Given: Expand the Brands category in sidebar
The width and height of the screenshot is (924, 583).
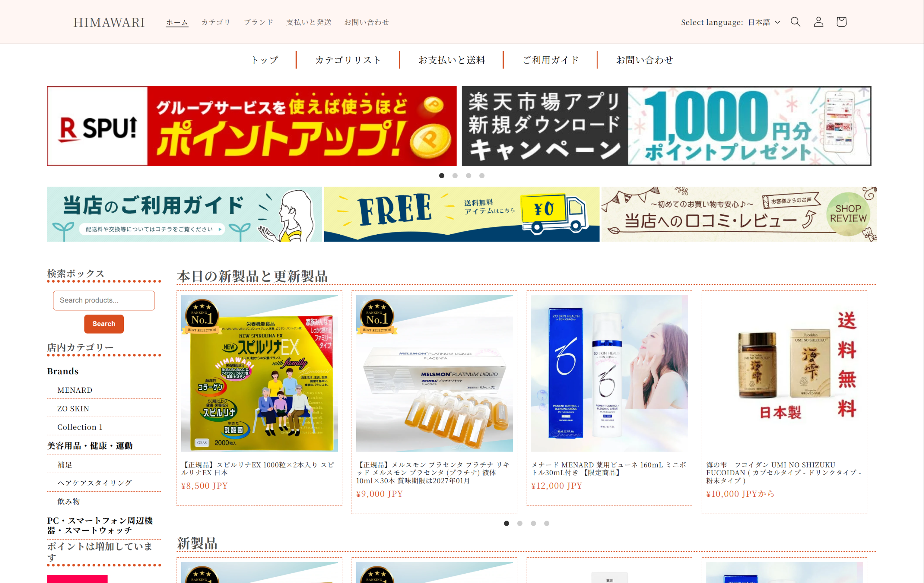Looking at the screenshot, I should pyautogui.click(x=63, y=371).
